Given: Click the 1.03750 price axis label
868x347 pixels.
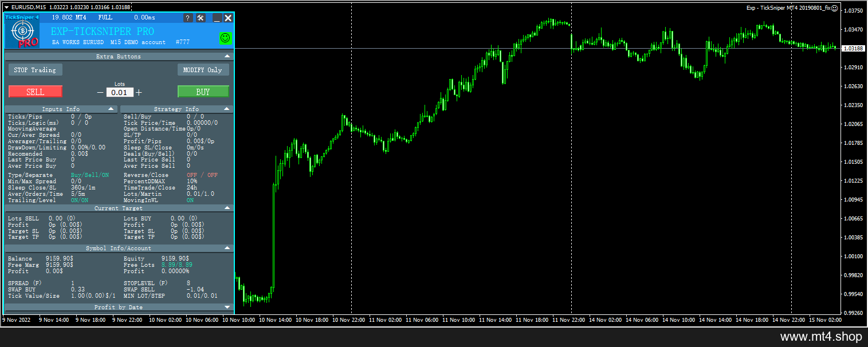Looking at the screenshot, I should tap(854, 11).
